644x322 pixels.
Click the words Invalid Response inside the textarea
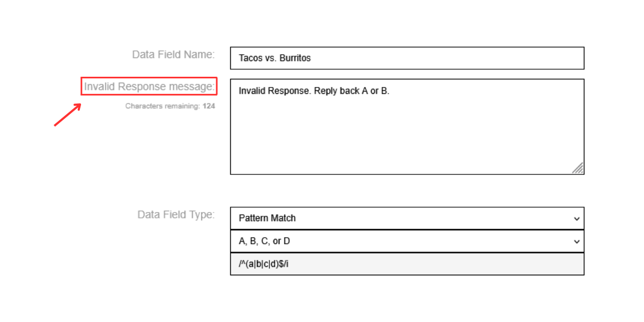[x=275, y=91]
